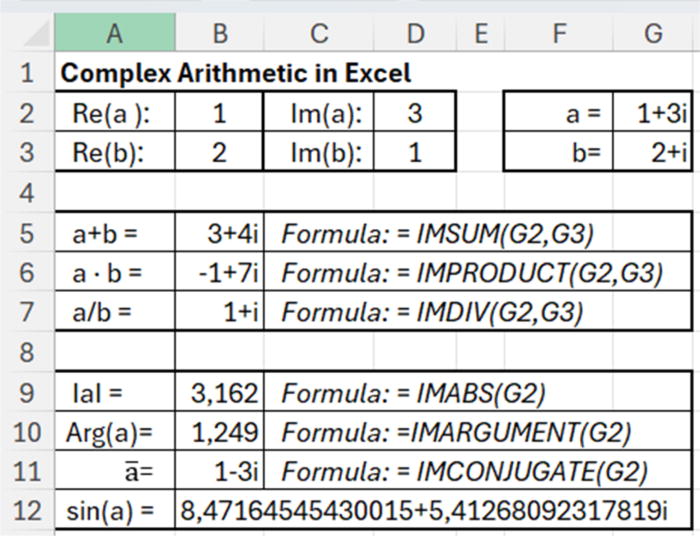Select the Im(a) value cell containing 3
Image resolution: width=700 pixels, height=536 pixels.
coord(415,112)
